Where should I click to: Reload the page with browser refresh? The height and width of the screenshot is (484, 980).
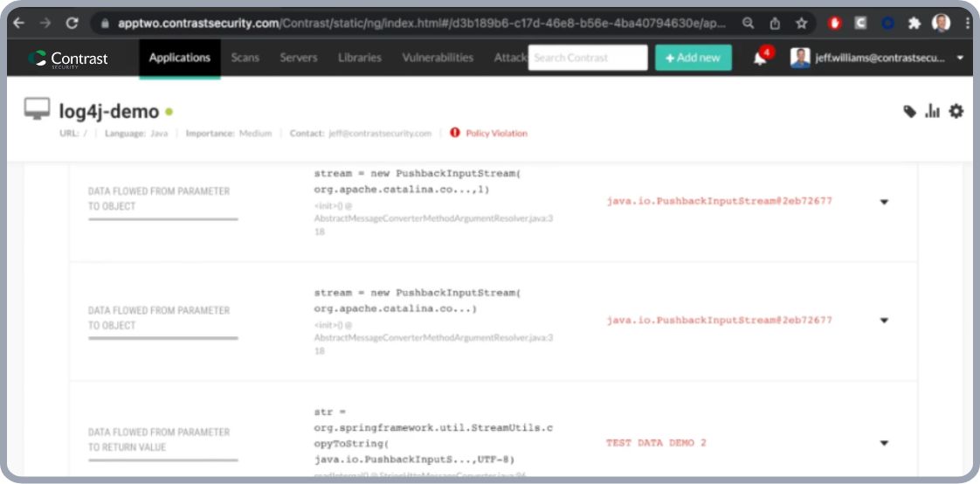click(x=72, y=24)
